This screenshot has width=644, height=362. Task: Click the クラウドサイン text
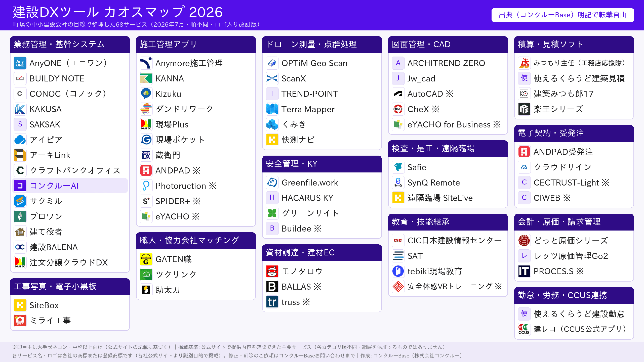point(562,167)
